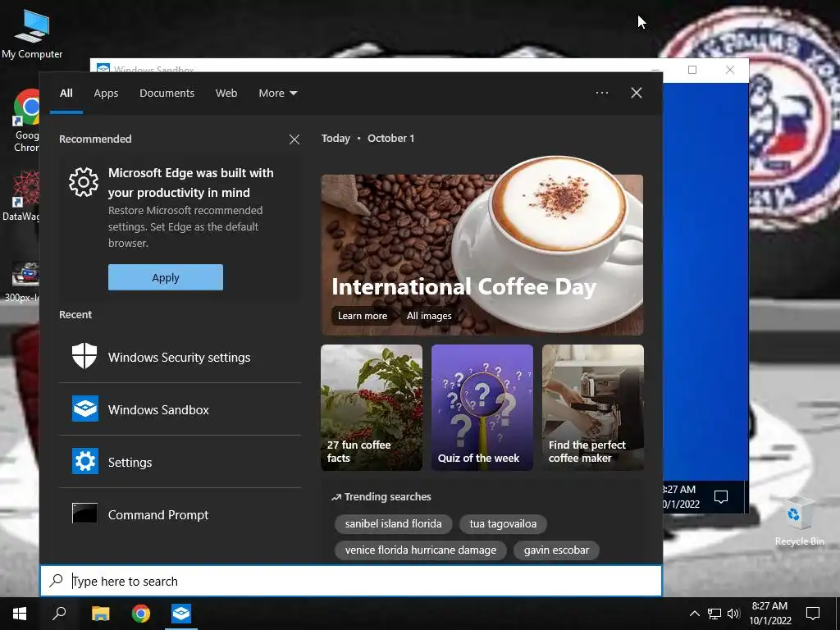Viewport: 840px width, 630px height.
Task: Open notifications inside the Sandbox window
Action: click(721, 496)
